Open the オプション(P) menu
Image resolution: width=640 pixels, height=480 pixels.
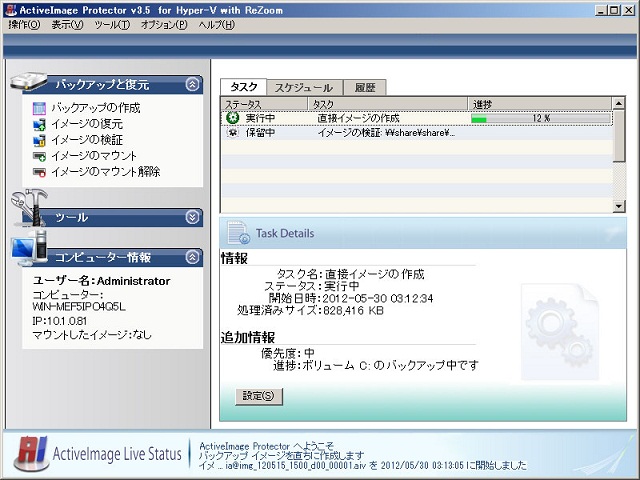point(164,25)
